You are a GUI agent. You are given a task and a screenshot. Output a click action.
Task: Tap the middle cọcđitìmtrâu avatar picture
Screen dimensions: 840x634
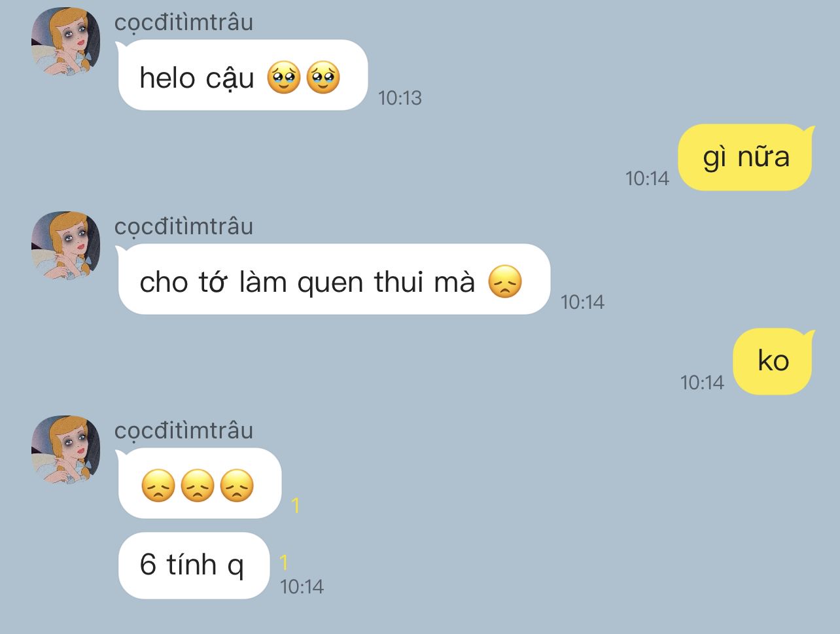click(x=65, y=245)
